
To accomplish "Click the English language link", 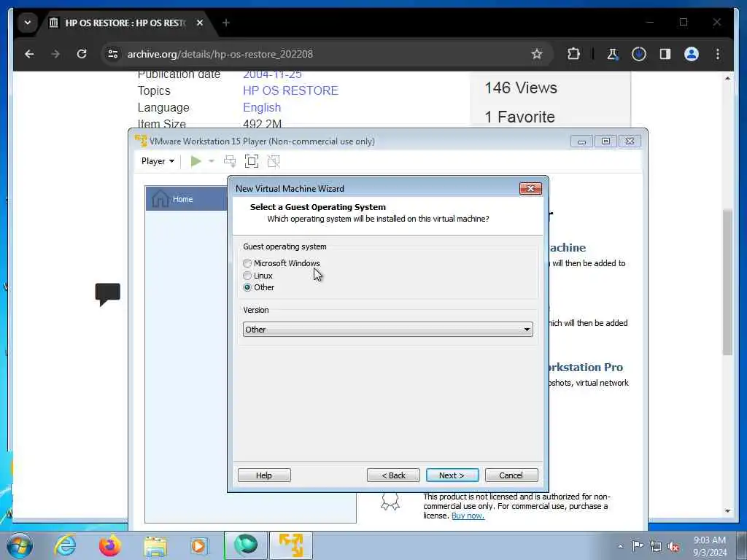I will point(262,107).
